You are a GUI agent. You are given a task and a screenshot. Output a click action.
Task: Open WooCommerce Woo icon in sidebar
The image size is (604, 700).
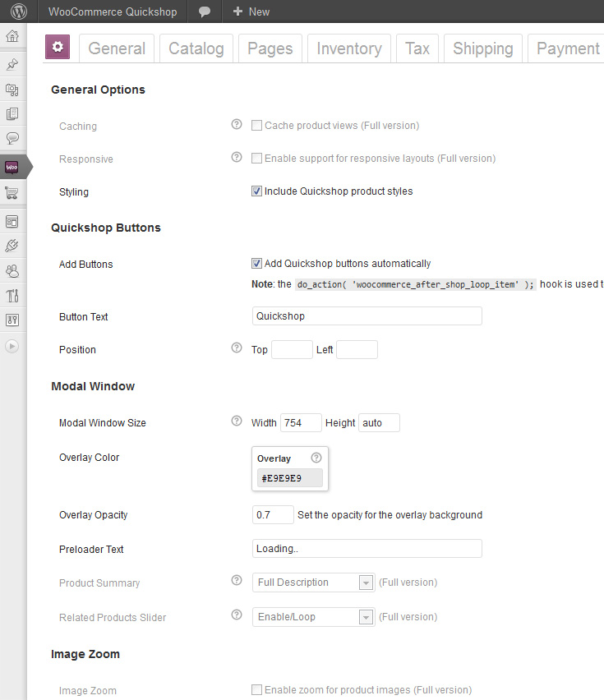12,167
